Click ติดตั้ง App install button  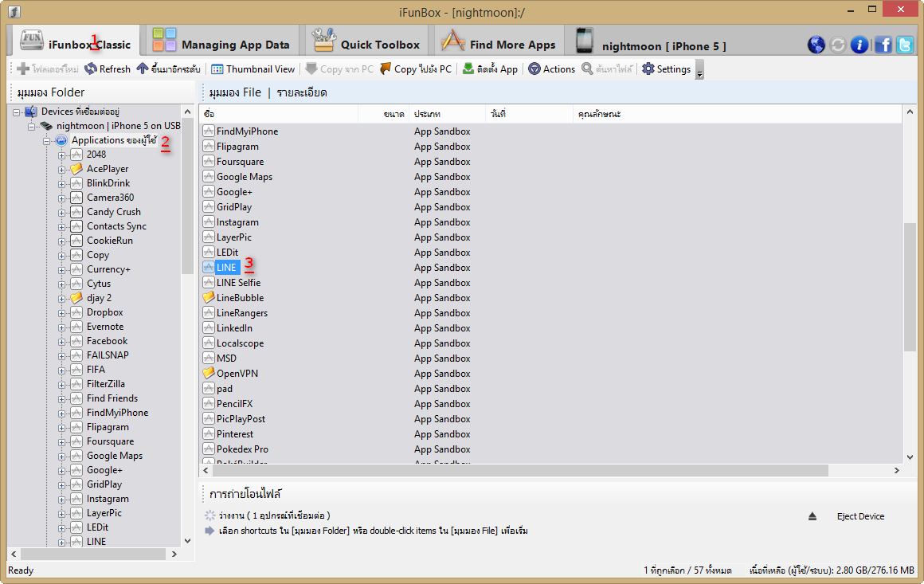click(x=490, y=69)
